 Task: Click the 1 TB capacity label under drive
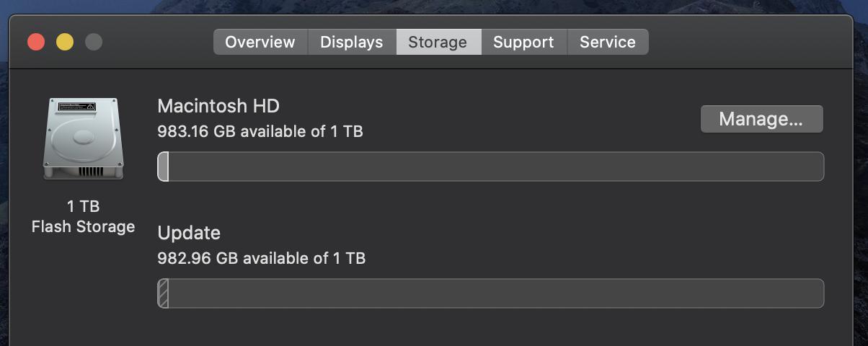point(83,207)
